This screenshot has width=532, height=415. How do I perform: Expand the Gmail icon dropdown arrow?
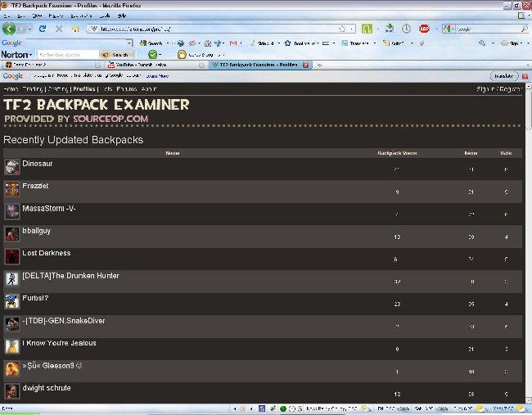click(x=241, y=43)
